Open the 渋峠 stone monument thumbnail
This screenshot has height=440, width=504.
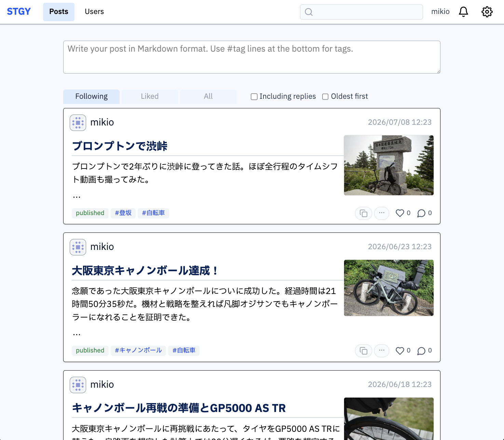click(389, 165)
